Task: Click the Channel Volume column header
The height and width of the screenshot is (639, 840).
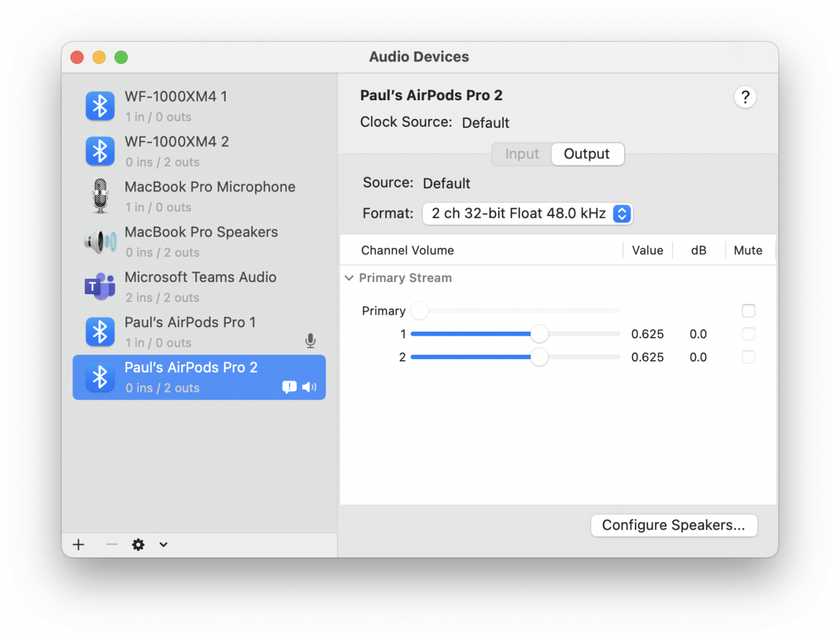Action: [407, 250]
